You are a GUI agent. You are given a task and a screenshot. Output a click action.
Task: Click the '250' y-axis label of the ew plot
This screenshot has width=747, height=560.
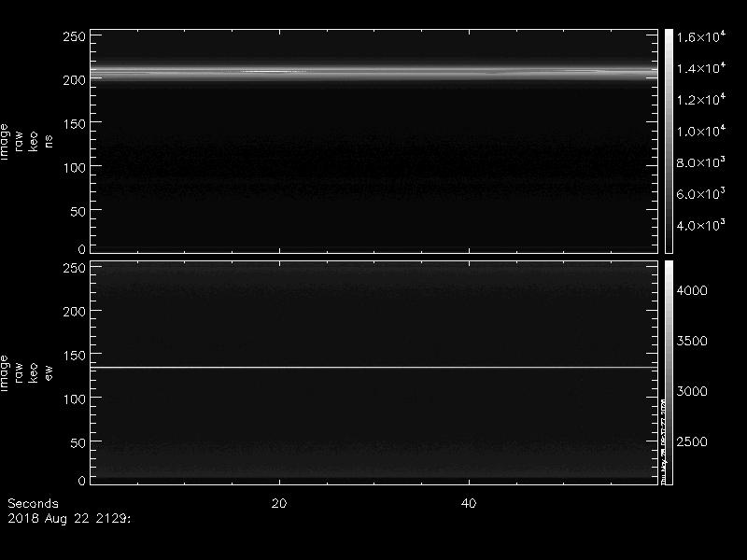click(75, 268)
